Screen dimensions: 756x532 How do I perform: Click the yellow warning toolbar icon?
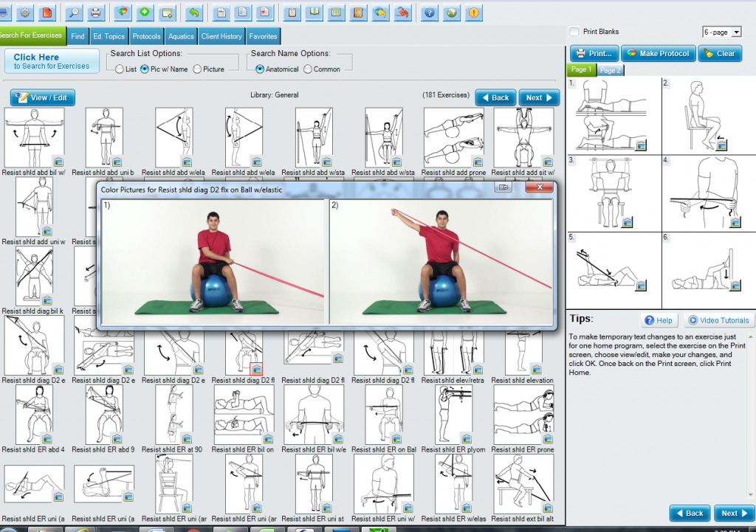click(472, 12)
